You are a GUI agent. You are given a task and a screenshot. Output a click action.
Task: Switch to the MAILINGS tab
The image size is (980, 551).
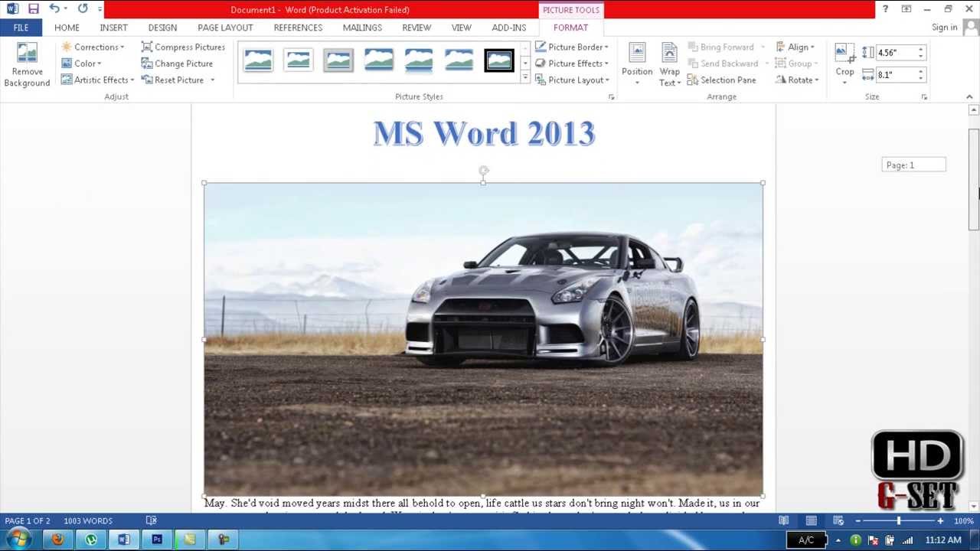[362, 28]
